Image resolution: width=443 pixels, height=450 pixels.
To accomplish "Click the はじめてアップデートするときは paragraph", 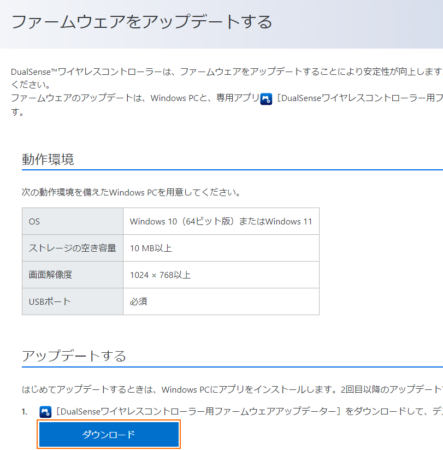I will pyautogui.click(x=232, y=389).
